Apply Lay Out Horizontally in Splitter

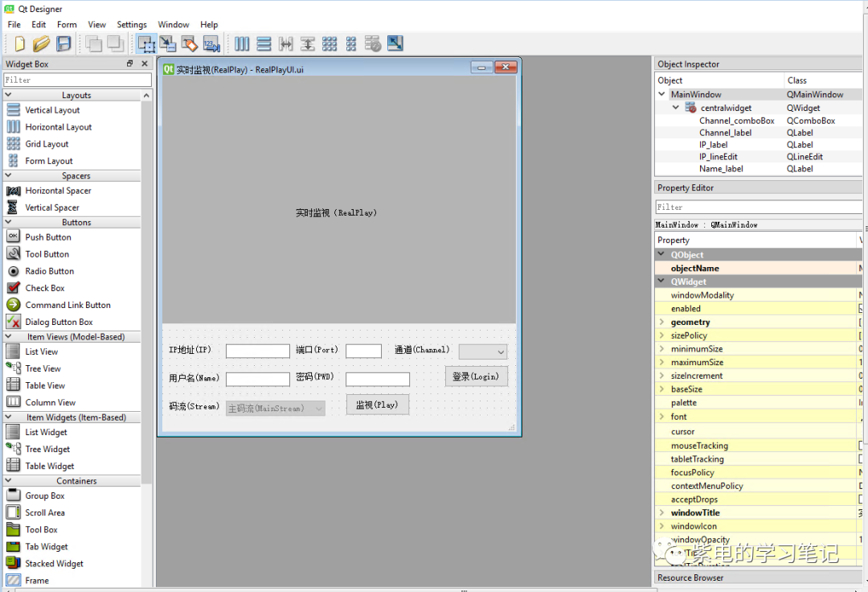coord(285,43)
